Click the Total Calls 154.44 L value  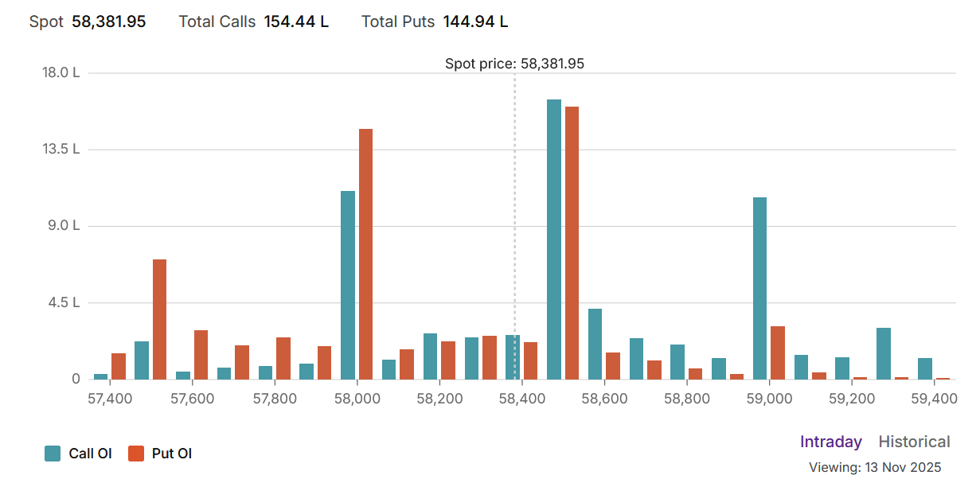296,21
